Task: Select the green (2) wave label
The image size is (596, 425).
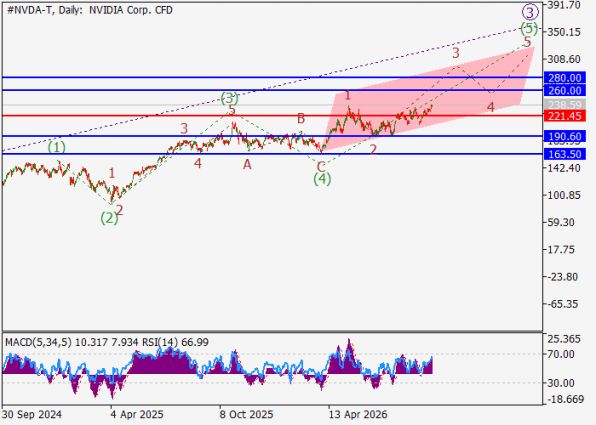Action: pyautogui.click(x=109, y=218)
